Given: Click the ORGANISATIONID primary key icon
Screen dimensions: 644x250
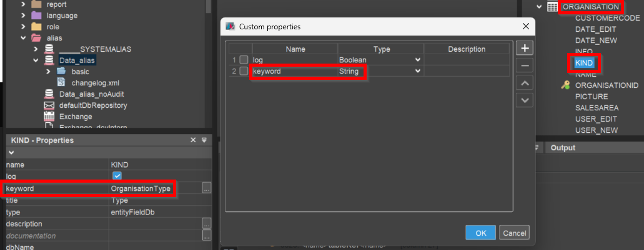Looking at the screenshot, I should coord(565,85).
